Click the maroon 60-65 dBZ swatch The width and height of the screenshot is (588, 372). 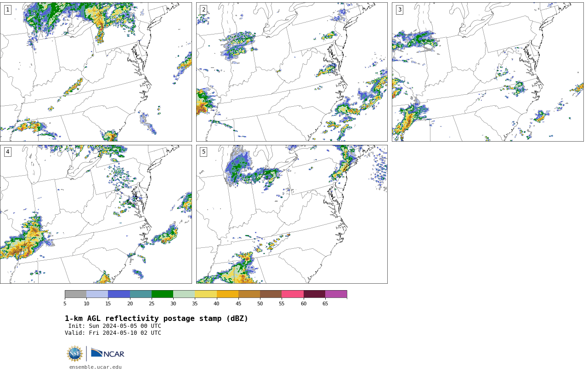click(314, 294)
